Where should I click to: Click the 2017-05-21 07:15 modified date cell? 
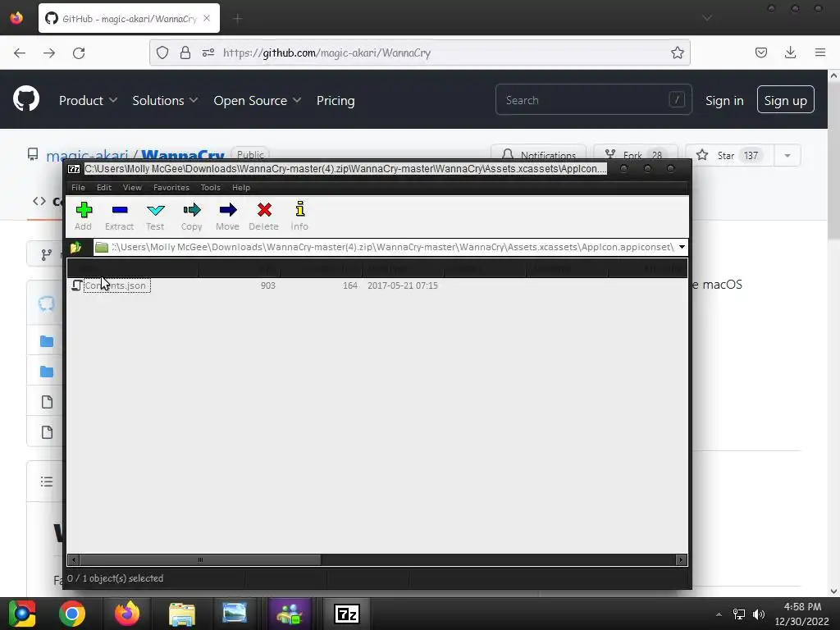pyautogui.click(x=402, y=285)
